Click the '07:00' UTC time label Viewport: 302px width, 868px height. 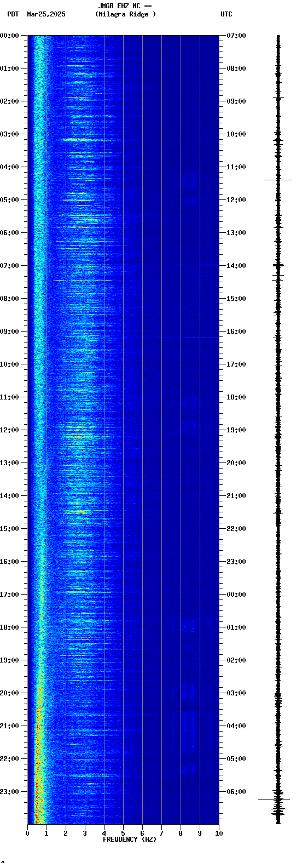coord(236,36)
